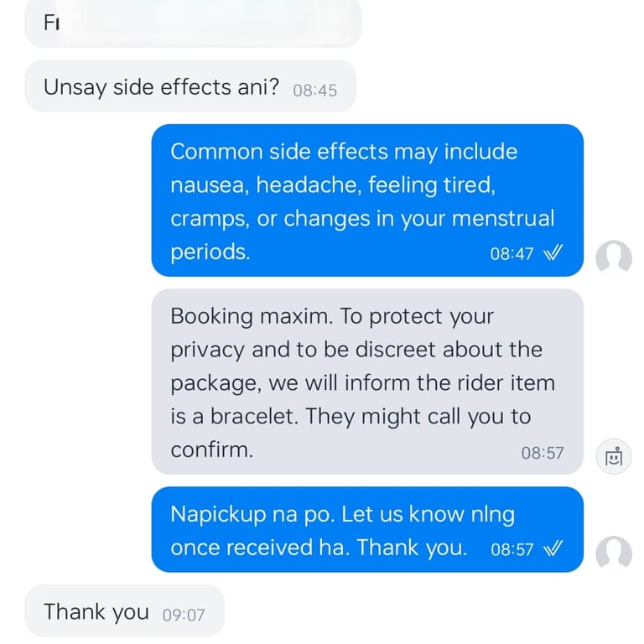The height and width of the screenshot is (644, 644).
Task: Select the 'Common side effects may include' blue bubble
Action: point(367,200)
